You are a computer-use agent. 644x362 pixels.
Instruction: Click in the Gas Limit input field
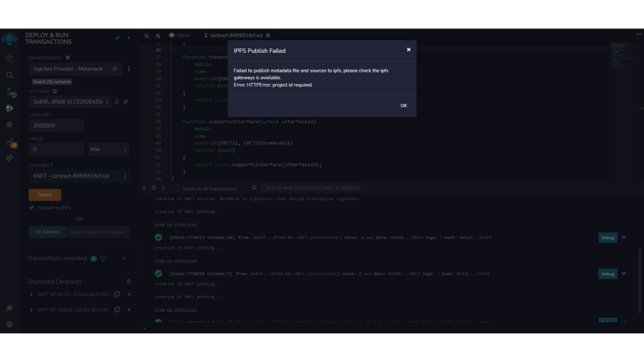coord(56,126)
